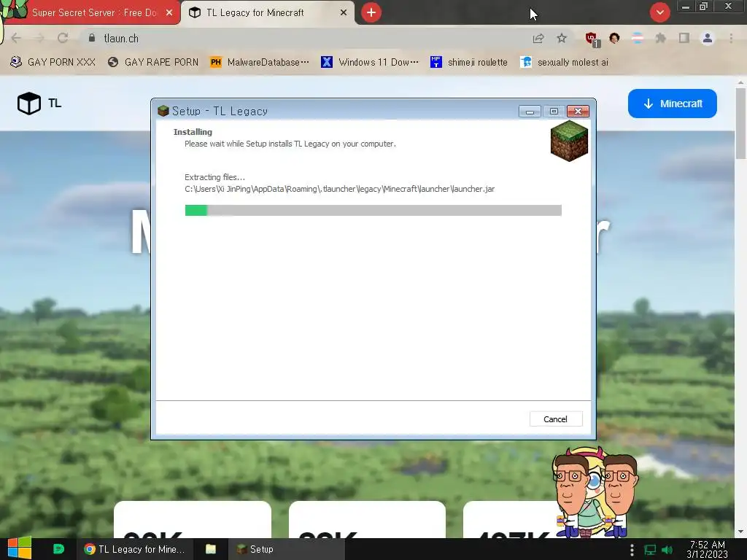
Task: Show hidden tray icons dots
Action: [x=632, y=550]
